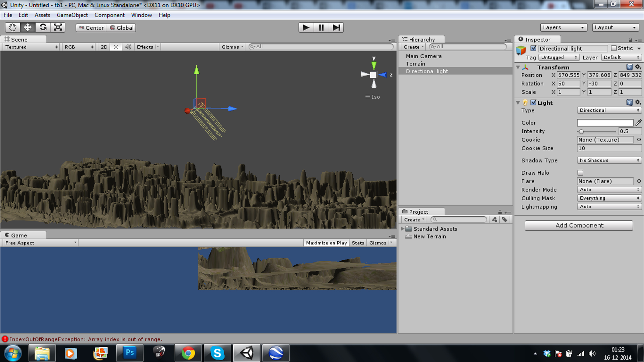Toggle scene lighting sun icon
644x362 pixels.
point(116,47)
